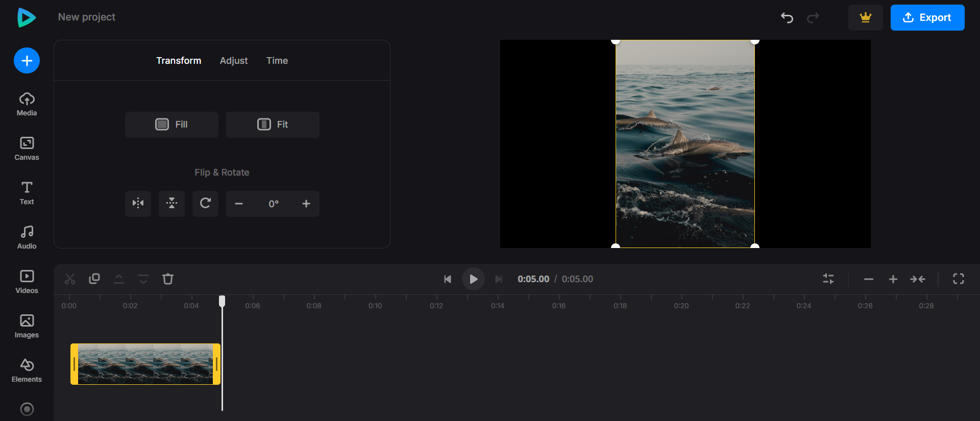Rotate the clip 90 degrees
This screenshot has height=421, width=980.
205,204
